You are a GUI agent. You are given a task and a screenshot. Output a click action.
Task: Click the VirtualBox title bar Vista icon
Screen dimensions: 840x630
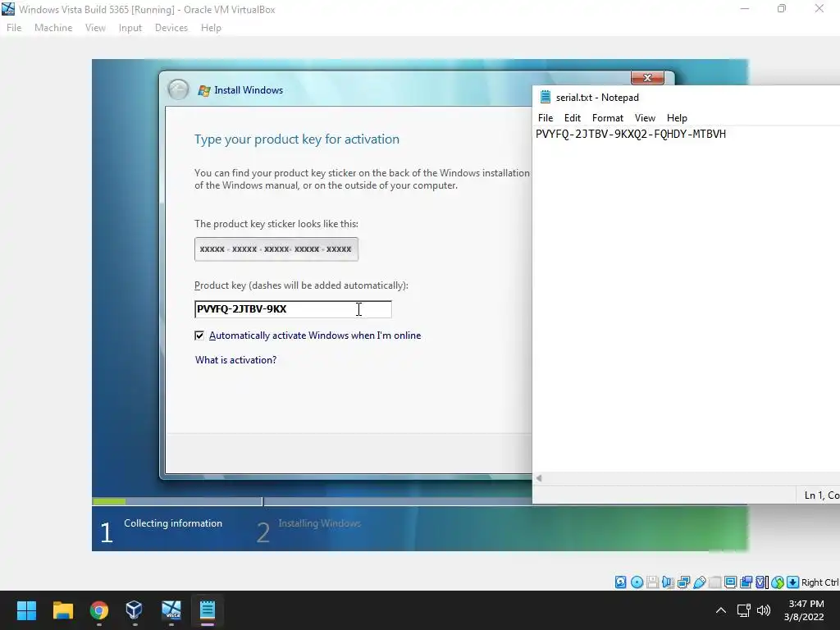click(x=8, y=9)
